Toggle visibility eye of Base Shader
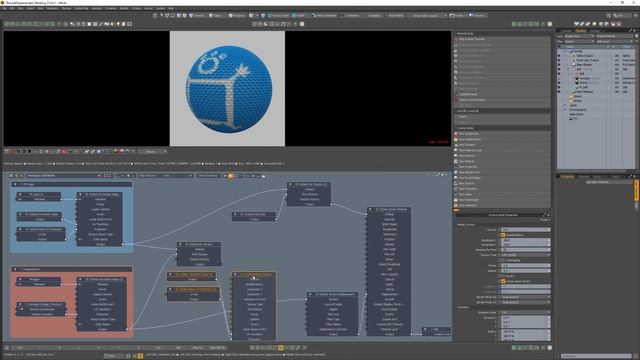The height and width of the screenshot is (360, 640). pos(559,65)
